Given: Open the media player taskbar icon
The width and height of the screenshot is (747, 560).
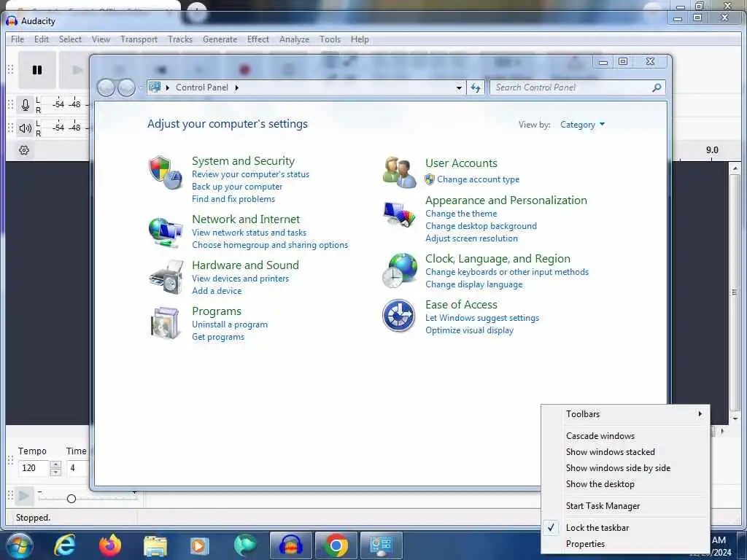Looking at the screenshot, I should point(199,545).
